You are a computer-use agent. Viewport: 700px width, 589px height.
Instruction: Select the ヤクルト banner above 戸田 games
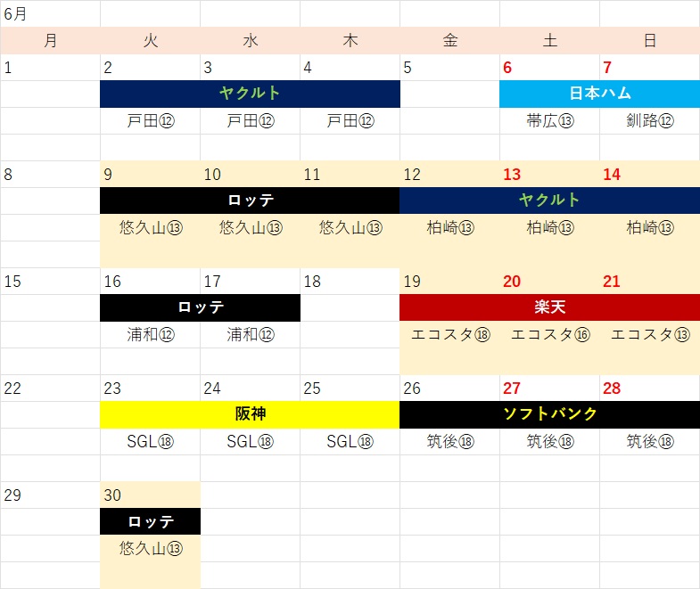pos(250,94)
